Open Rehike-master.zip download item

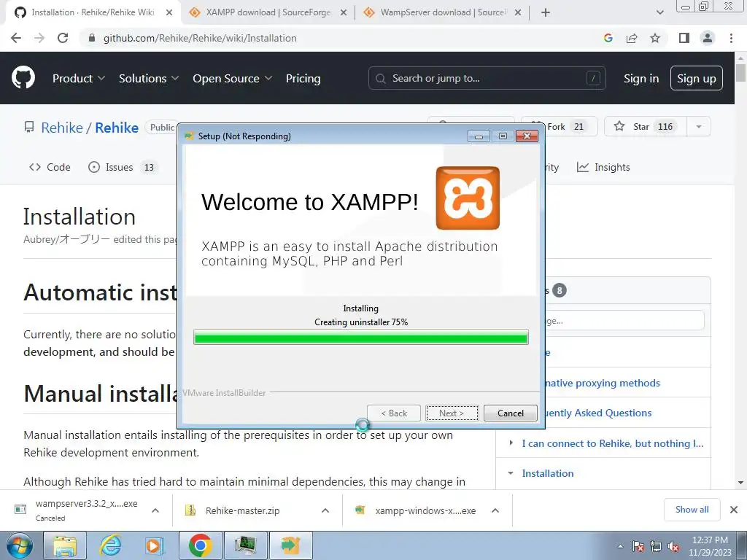tap(242, 510)
